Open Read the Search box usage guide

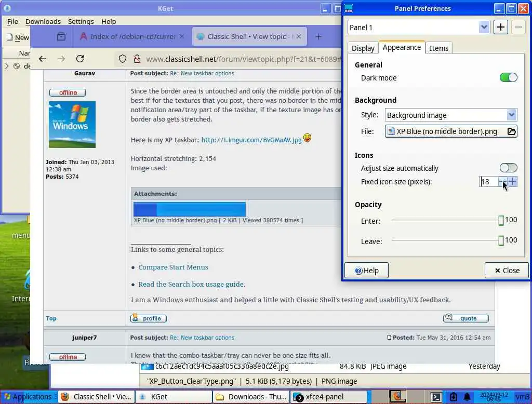tap(191, 284)
